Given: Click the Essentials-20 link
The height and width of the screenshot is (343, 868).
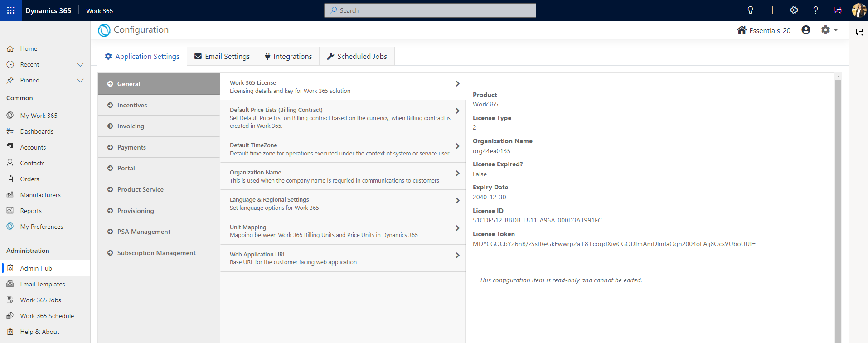Looking at the screenshot, I should click(770, 30).
